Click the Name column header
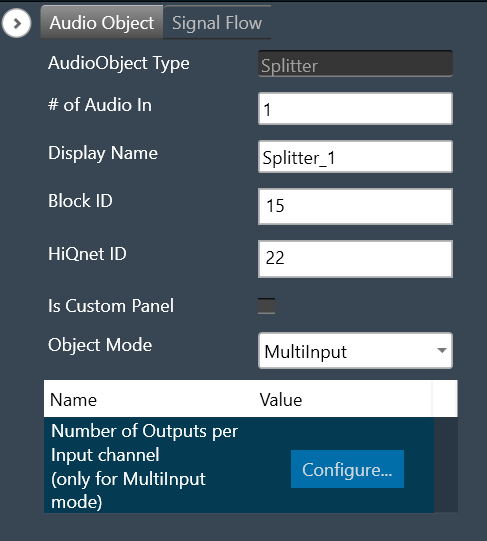This screenshot has height=541, width=487. 73,400
